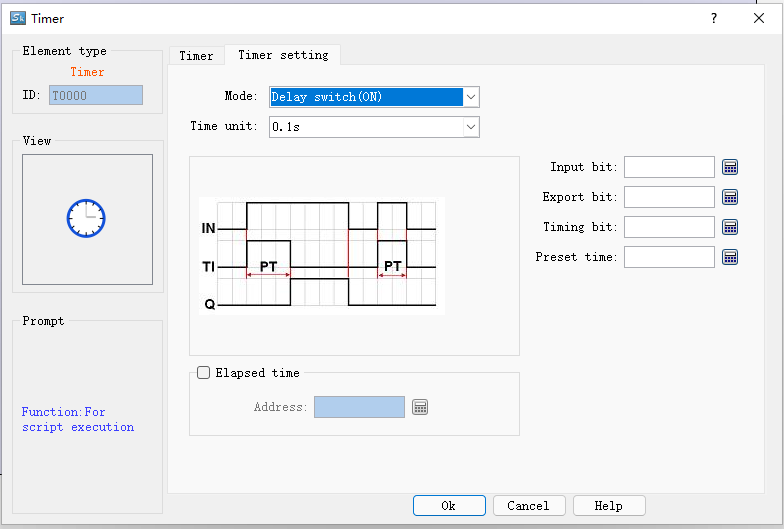Switch to the Timer tab
This screenshot has width=784, height=529.
196,56
